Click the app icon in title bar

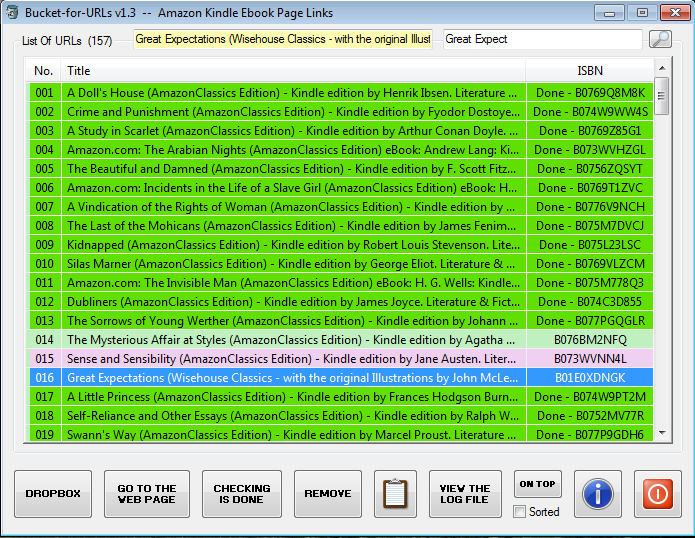click(x=12, y=12)
